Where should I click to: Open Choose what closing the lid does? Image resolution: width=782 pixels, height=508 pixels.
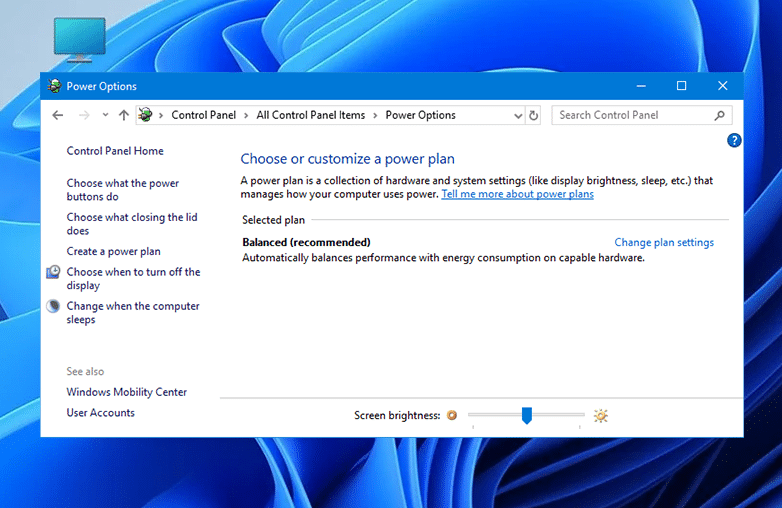coord(132,224)
